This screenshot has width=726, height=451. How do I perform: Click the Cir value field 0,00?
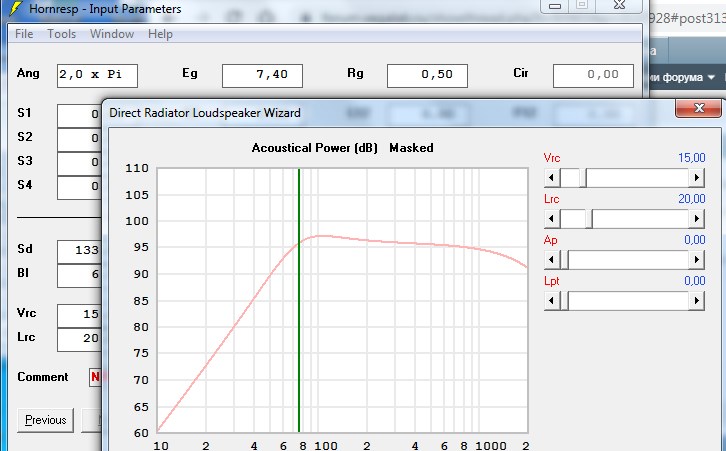tap(593, 75)
